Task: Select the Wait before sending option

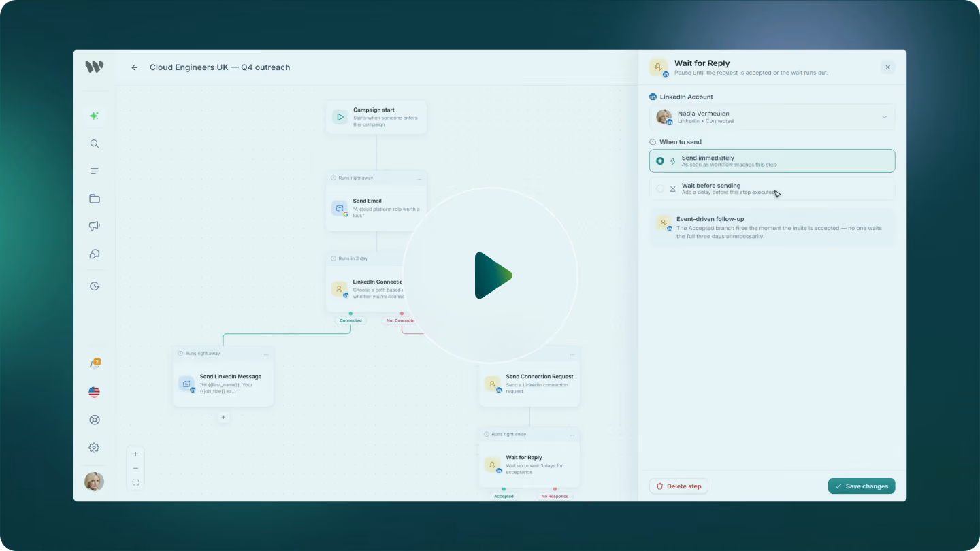Action: click(x=772, y=188)
